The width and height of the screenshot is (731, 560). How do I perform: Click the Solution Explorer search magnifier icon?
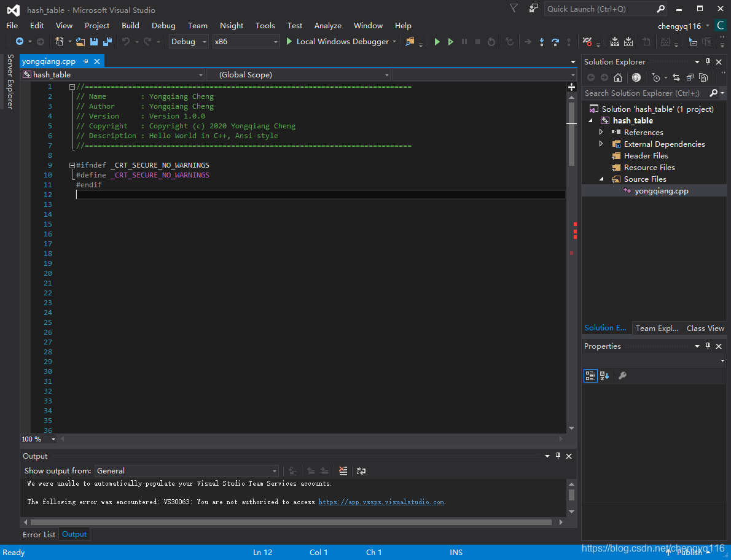(713, 93)
